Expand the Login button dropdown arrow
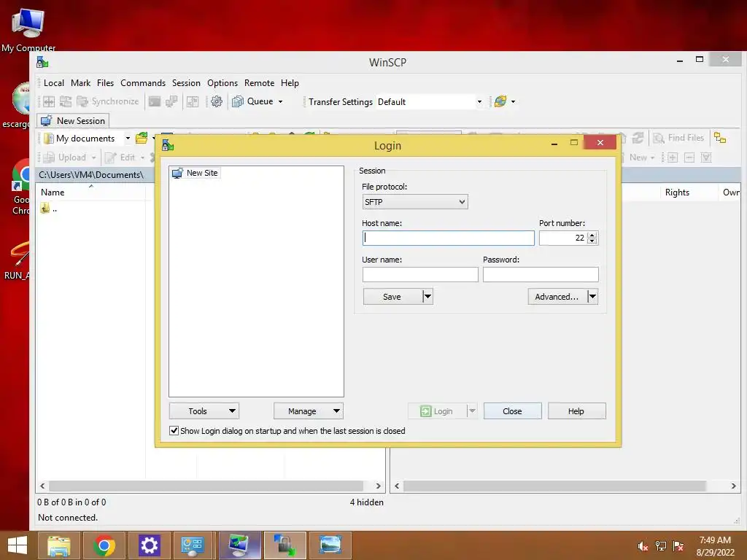The height and width of the screenshot is (560, 747). 472,411
